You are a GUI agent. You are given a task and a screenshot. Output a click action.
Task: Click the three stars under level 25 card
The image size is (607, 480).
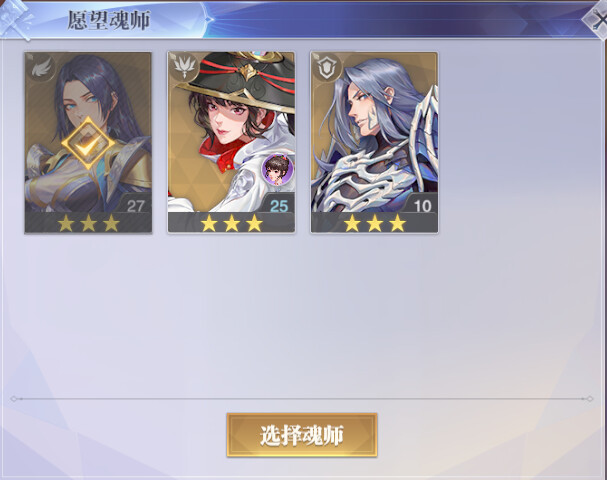click(231, 223)
